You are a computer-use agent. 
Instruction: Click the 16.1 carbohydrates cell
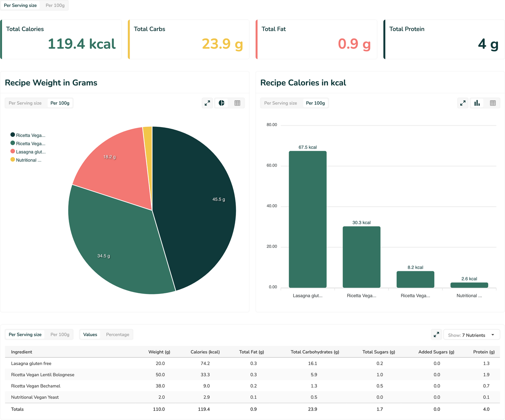(x=312, y=363)
